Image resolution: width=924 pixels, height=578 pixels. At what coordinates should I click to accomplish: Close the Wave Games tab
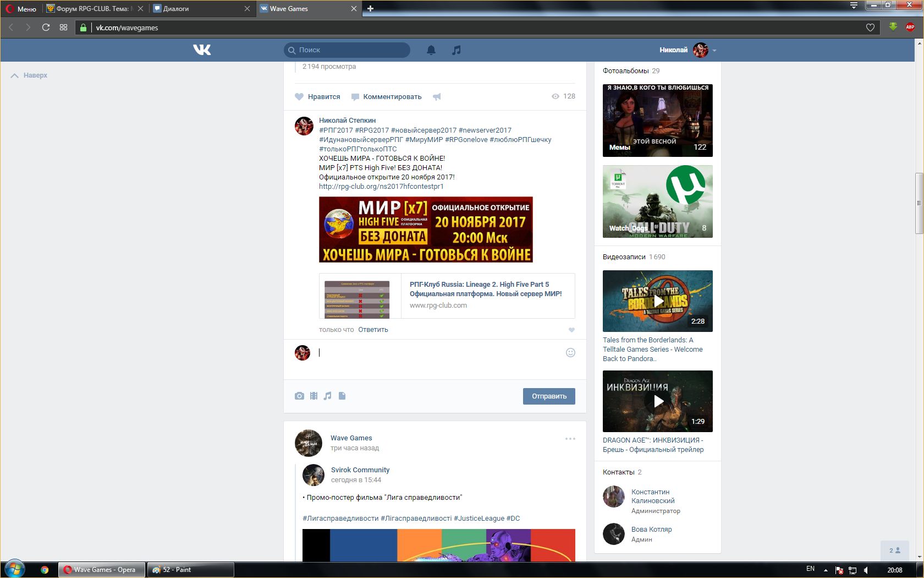tap(354, 9)
